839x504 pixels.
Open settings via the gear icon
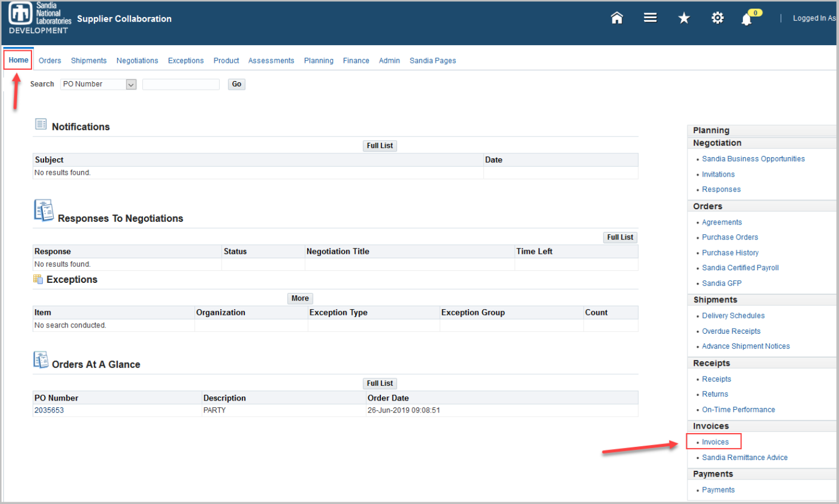[x=717, y=18]
